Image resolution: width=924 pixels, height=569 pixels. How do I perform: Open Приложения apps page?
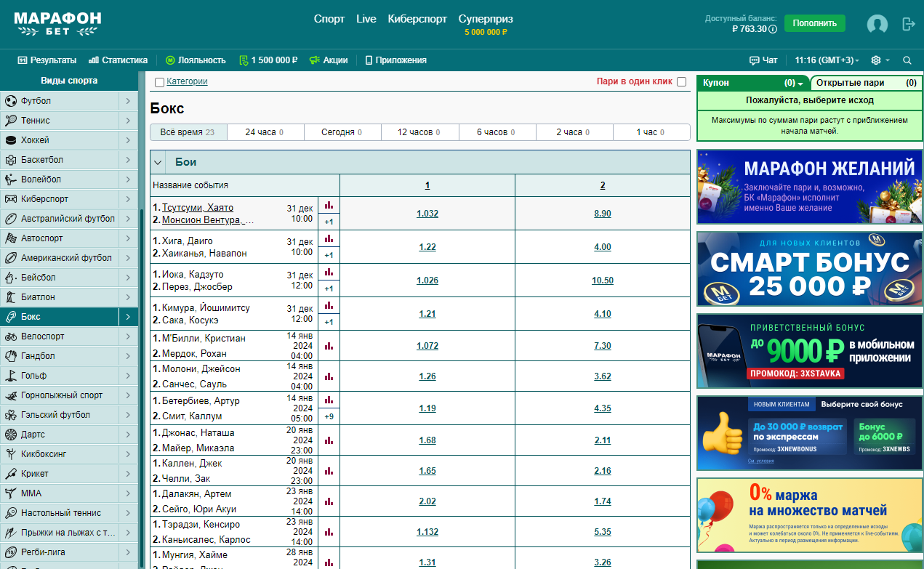[395, 60]
